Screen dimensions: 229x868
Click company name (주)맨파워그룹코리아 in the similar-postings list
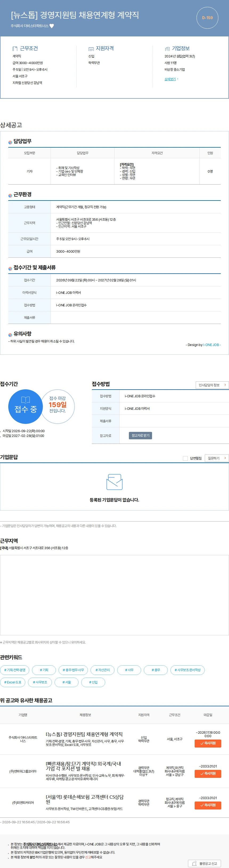click(x=23, y=771)
